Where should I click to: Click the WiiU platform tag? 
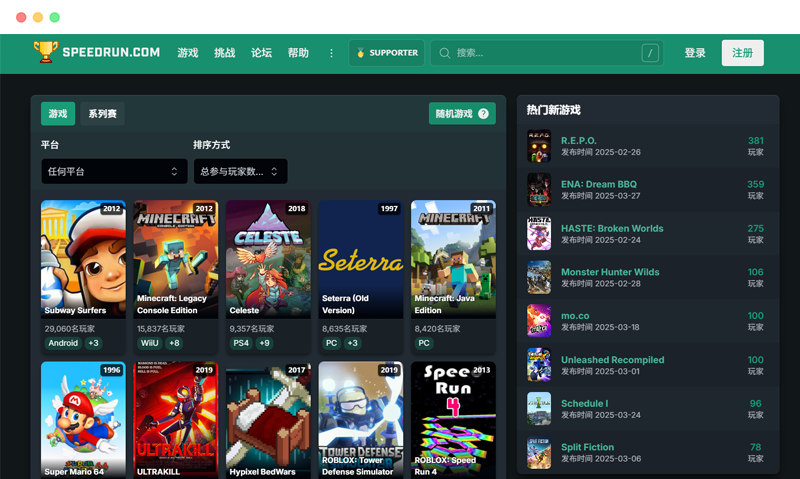[x=149, y=343]
